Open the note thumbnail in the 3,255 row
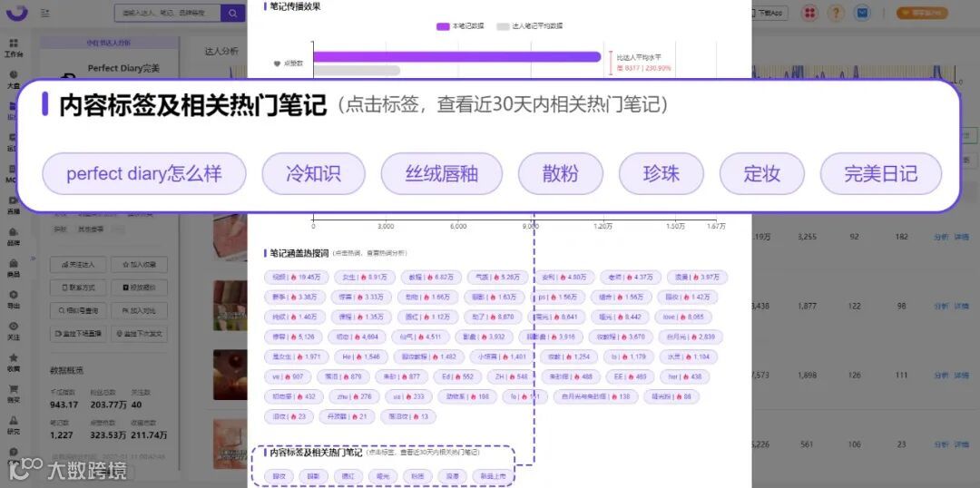The height and width of the screenshot is (488, 980). click(x=230, y=238)
